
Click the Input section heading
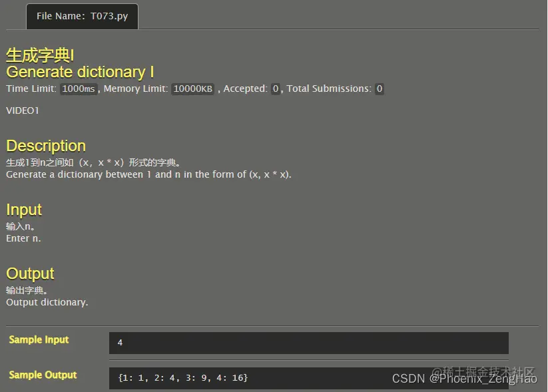coord(24,210)
